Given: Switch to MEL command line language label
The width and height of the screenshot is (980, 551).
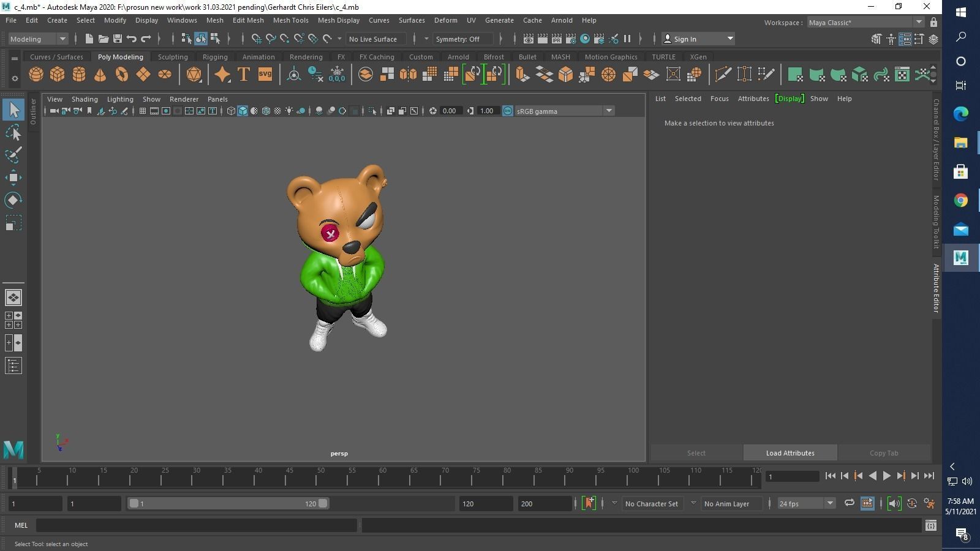Looking at the screenshot, I should (21, 525).
